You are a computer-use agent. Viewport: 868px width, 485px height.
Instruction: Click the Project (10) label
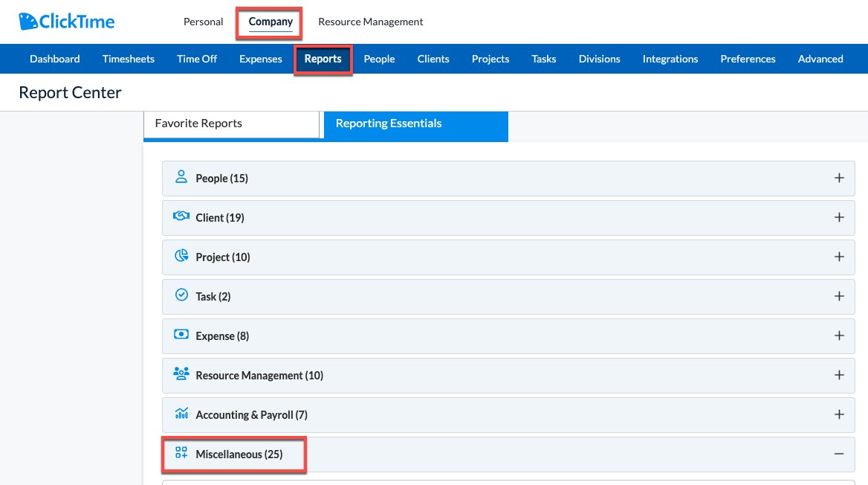point(222,257)
